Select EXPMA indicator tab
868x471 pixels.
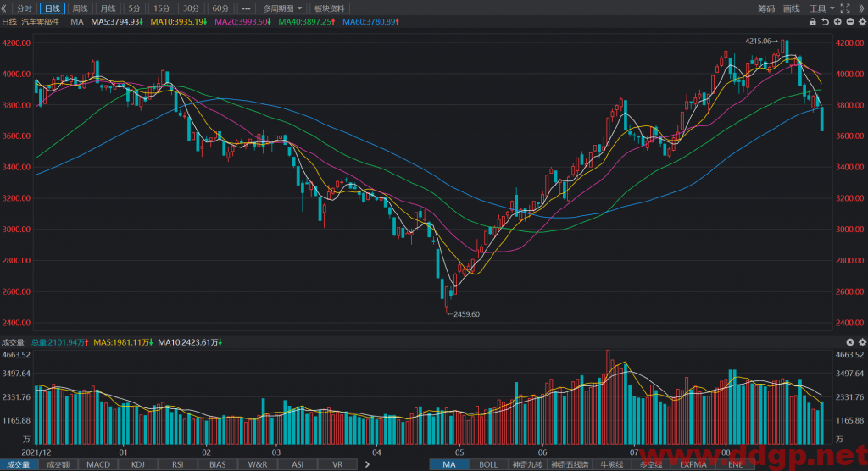click(x=693, y=464)
